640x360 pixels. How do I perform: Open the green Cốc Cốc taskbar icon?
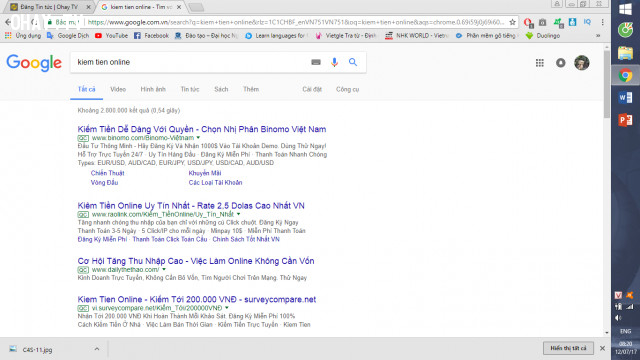tap(625, 30)
